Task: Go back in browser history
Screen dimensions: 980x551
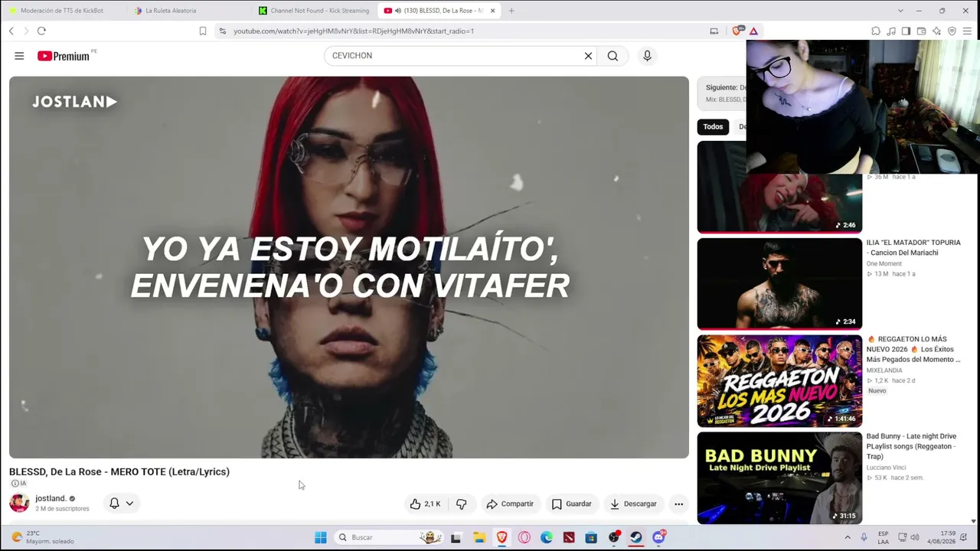Action: [11, 31]
